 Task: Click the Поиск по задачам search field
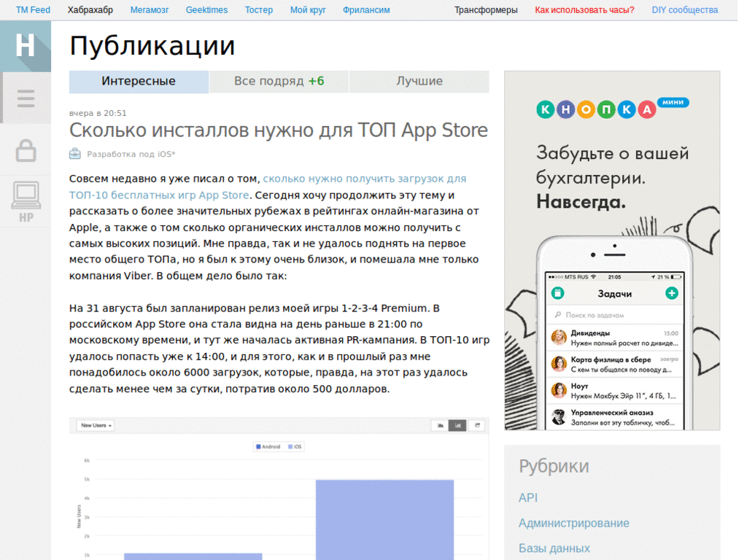(613, 314)
